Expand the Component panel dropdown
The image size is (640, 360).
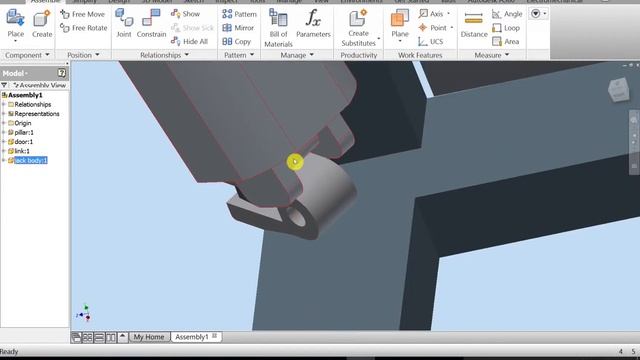[47, 54]
